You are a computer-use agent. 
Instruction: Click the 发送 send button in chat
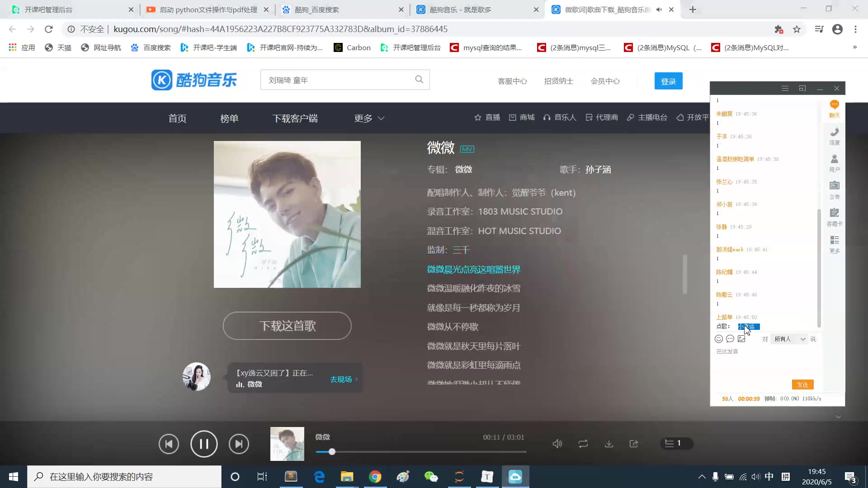(x=802, y=385)
